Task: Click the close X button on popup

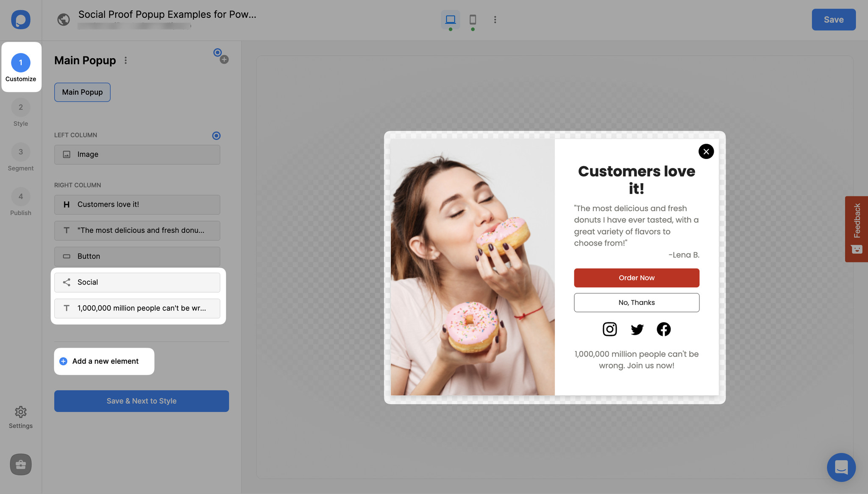Action: point(706,151)
